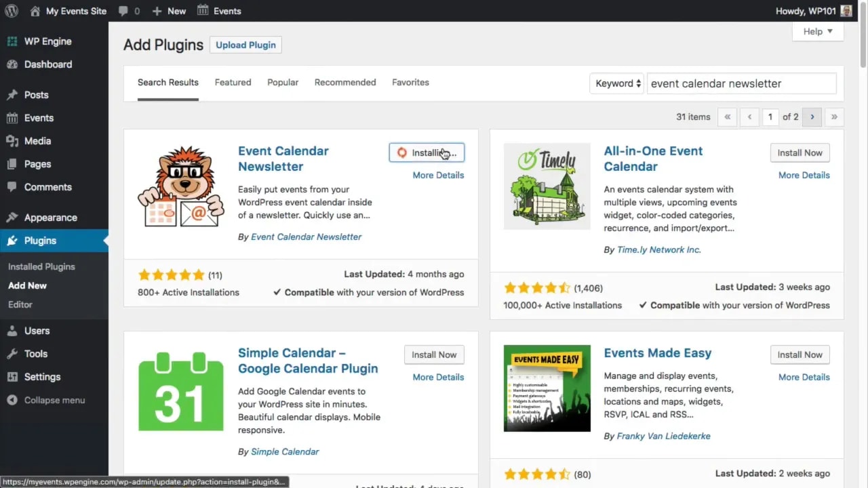View More Details for Simple Calendar
This screenshot has height=488, width=868.
coord(439,377)
